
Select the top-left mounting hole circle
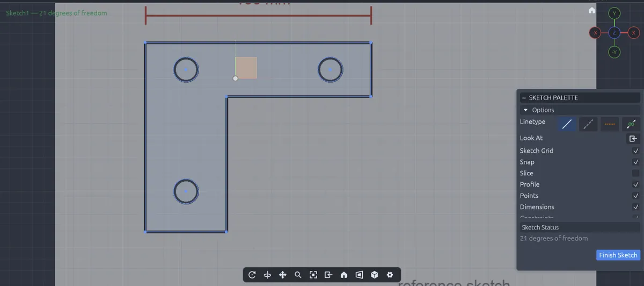tap(186, 69)
